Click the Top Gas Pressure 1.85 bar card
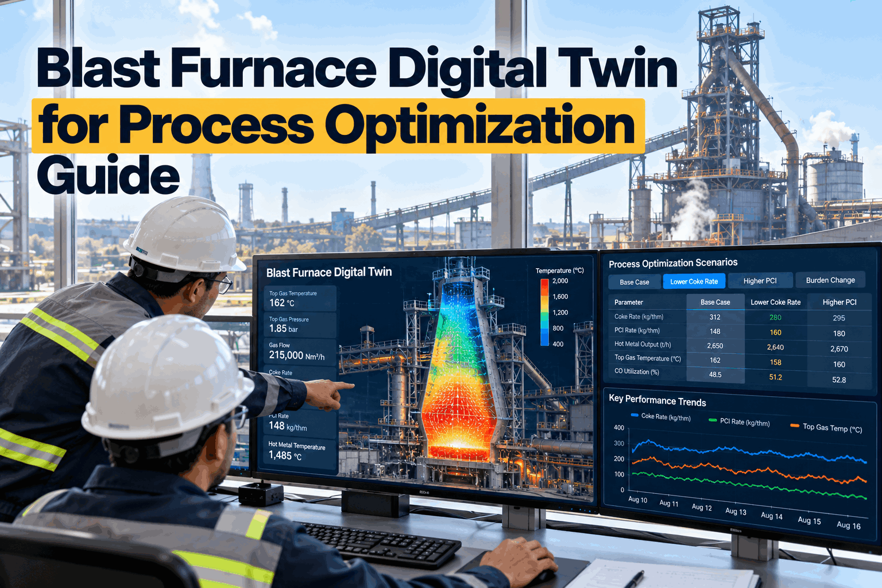 click(300, 324)
